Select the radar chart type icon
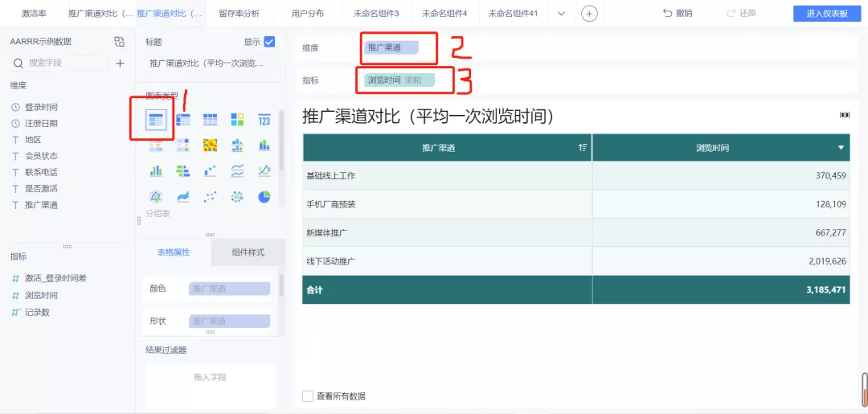868x414 pixels. click(156, 196)
